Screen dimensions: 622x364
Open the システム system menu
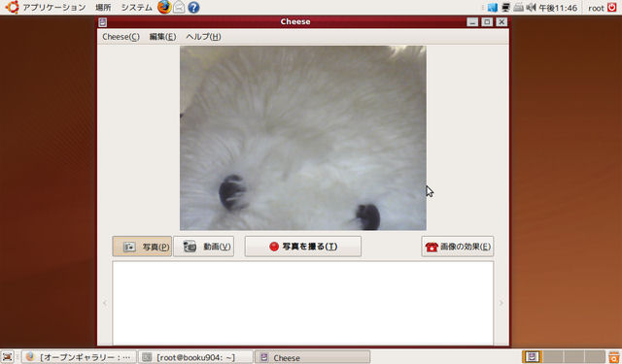[136, 7]
